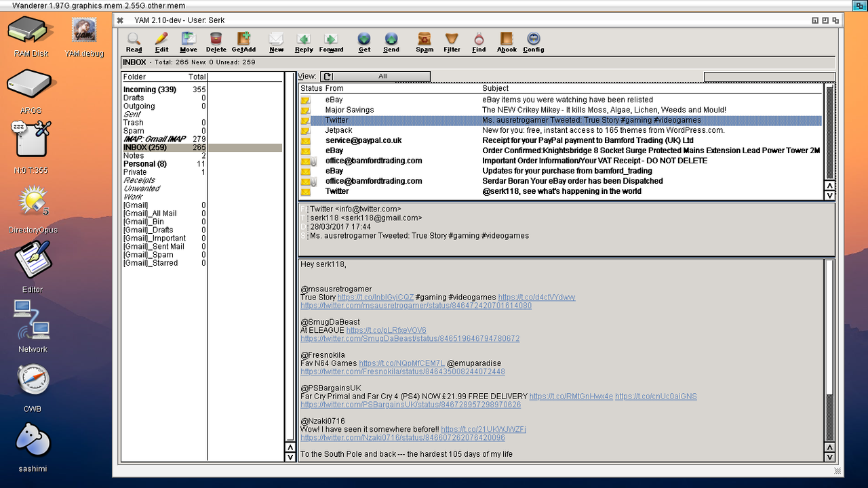Select the "eBay order has been Dispatched" email
This screenshot has width=868, height=488.
pos(561,181)
